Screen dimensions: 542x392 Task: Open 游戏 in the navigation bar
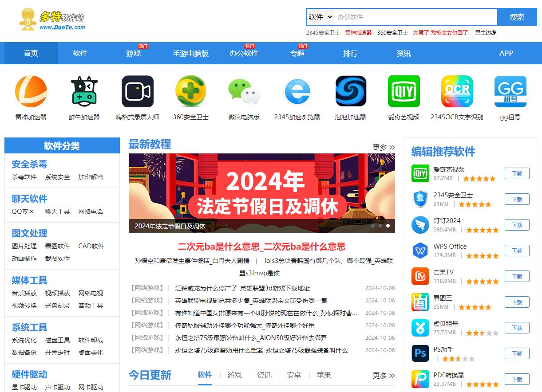(x=133, y=53)
